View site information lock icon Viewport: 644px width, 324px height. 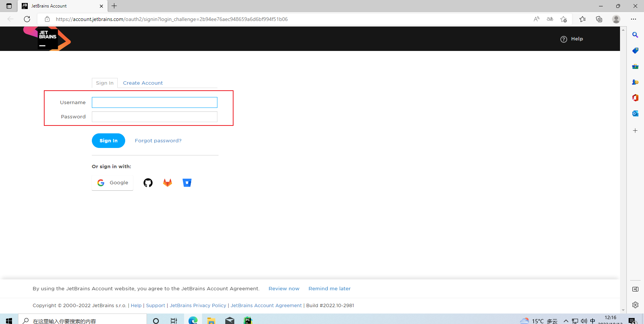(47, 19)
